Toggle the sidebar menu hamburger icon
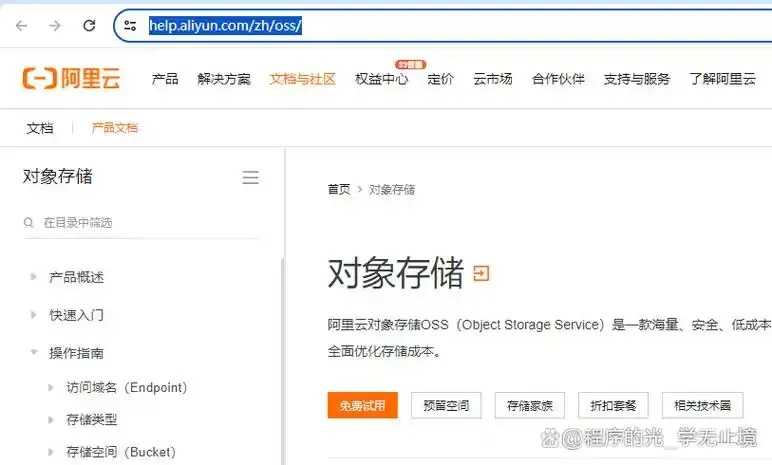Viewport: 772px width, 465px height. pos(251,177)
